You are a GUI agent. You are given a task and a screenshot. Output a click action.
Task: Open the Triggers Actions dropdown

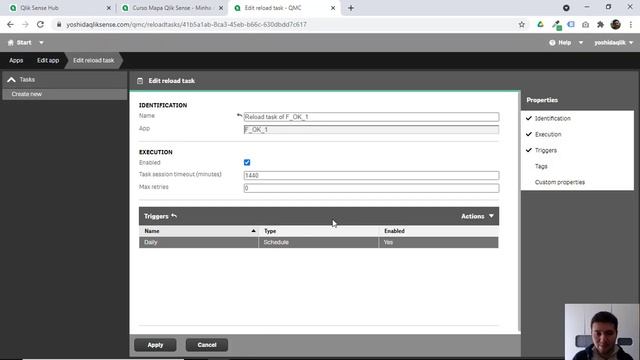coord(477,216)
